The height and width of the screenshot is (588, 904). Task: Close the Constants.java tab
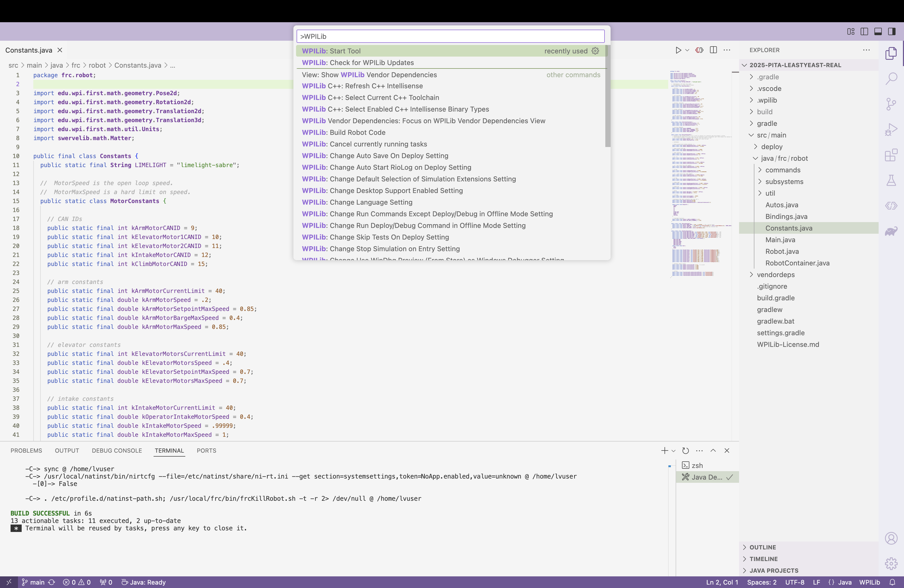(x=60, y=50)
